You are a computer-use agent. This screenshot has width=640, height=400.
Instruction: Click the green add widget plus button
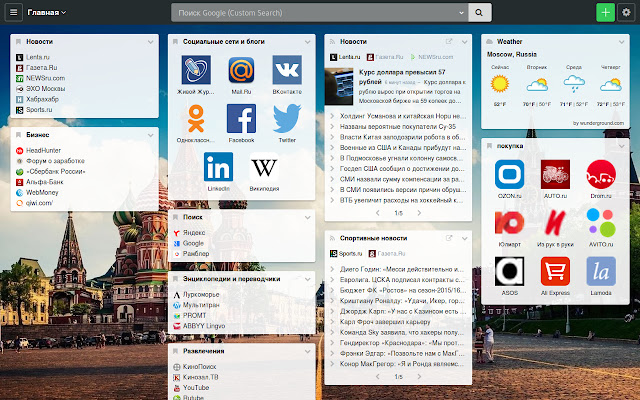pos(604,13)
